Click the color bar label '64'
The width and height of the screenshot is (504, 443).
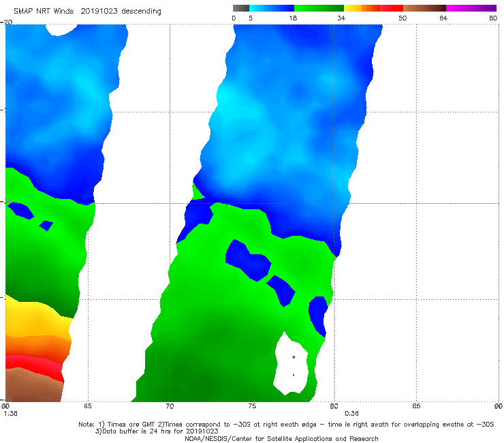click(443, 18)
